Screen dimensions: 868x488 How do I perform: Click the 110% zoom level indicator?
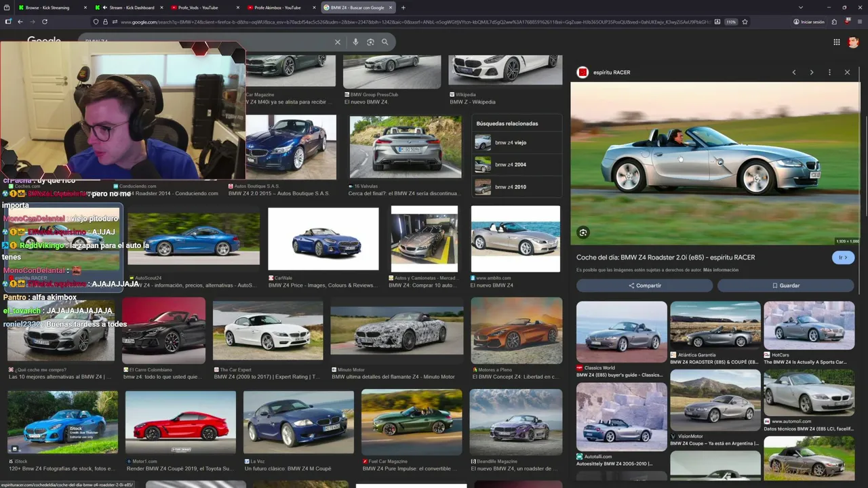tap(731, 22)
